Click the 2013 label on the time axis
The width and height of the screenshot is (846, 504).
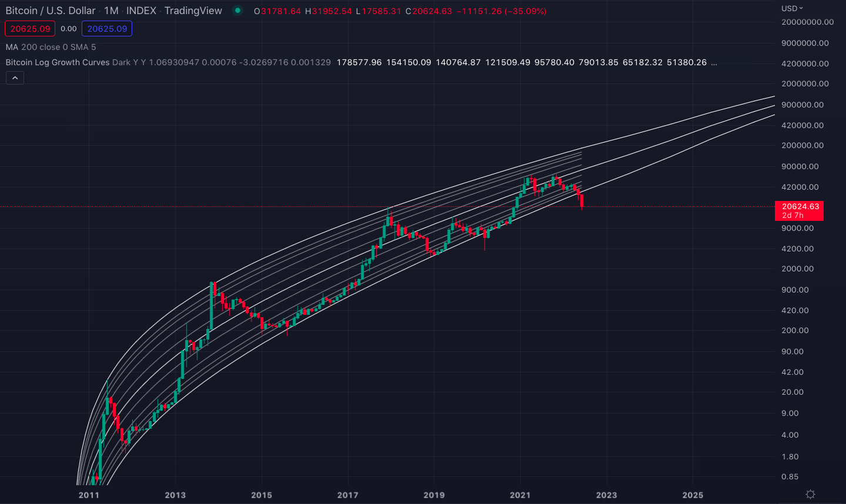[x=175, y=495]
